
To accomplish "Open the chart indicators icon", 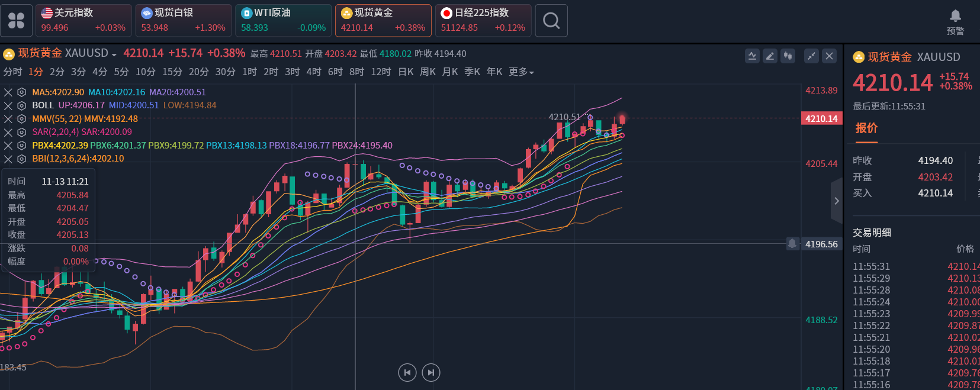I will 752,56.
